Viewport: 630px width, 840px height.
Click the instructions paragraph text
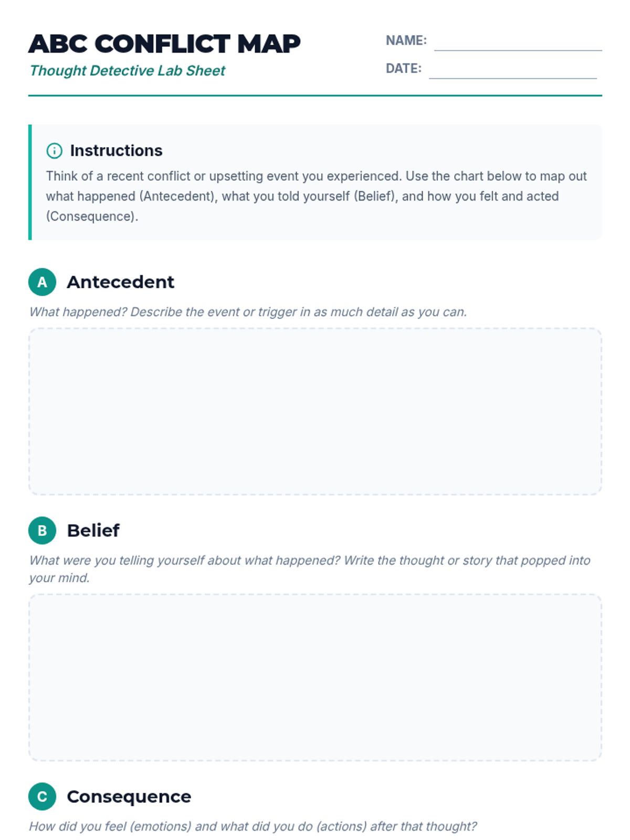click(316, 196)
